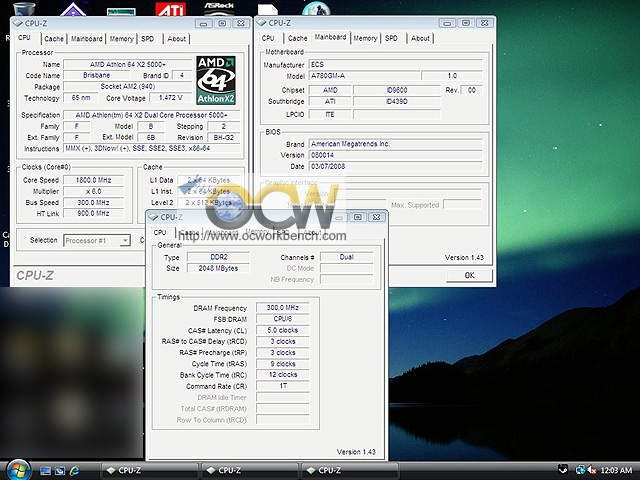Click the DRAM Frequency value 300.0 MHz

point(282,308)
